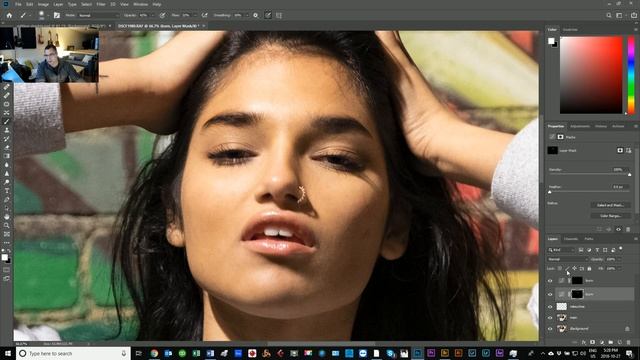
Task: Click the Lock all padlock icon
Action: [589, 269]
